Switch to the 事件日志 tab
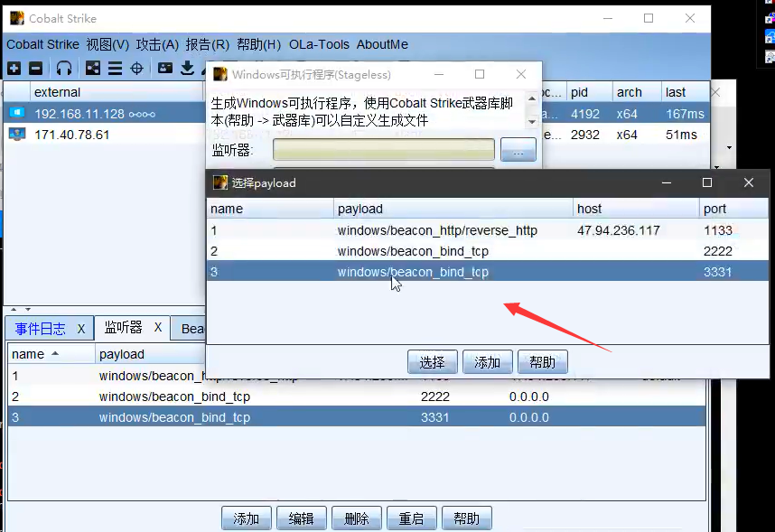The width and height of the screenshot is (775, 532). 40,329
